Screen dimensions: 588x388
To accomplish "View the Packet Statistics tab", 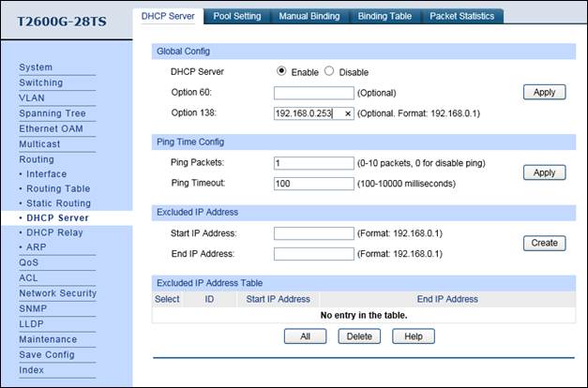I will [462, 16].
